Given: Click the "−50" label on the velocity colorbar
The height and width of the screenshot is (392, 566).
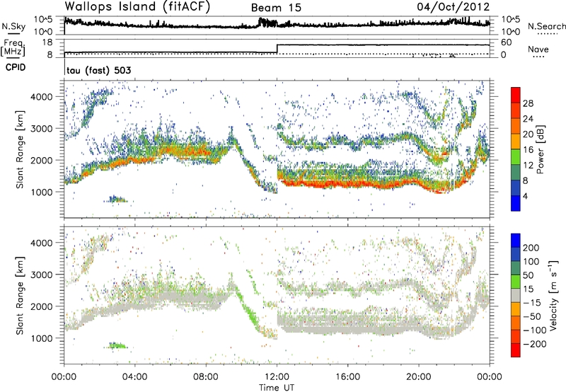Looking at the screenshot, I should pos(532,316).
